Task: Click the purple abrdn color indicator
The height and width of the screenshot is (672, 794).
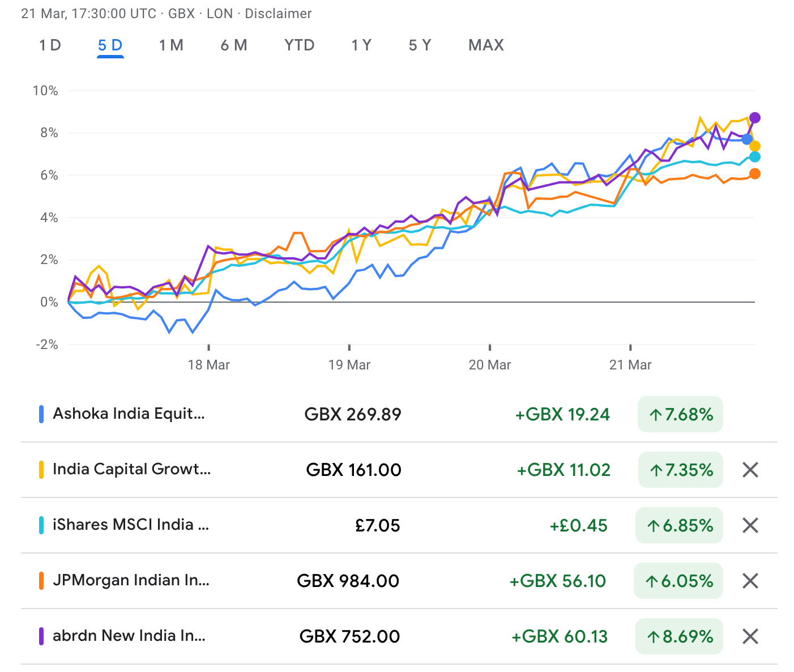Action: pos(41,636)
